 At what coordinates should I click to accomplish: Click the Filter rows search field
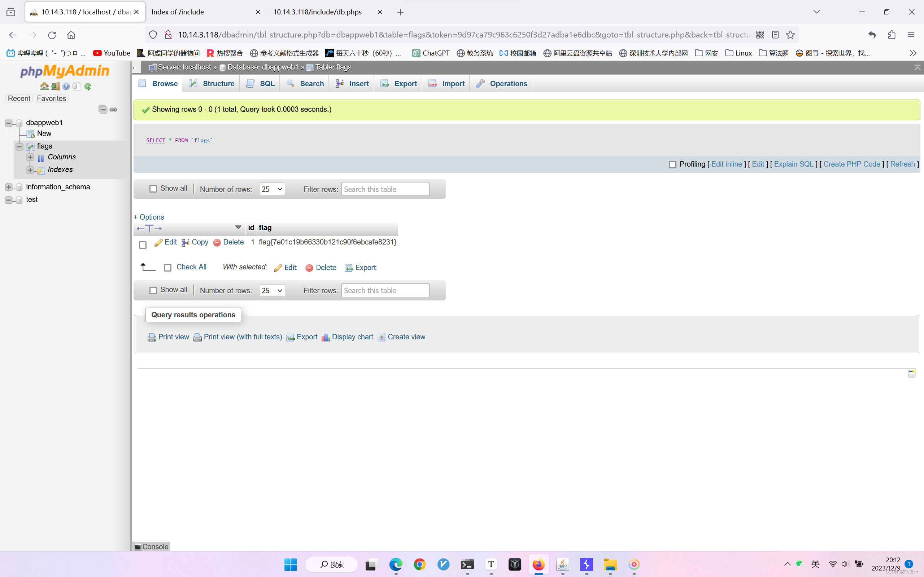click(384, 189)
